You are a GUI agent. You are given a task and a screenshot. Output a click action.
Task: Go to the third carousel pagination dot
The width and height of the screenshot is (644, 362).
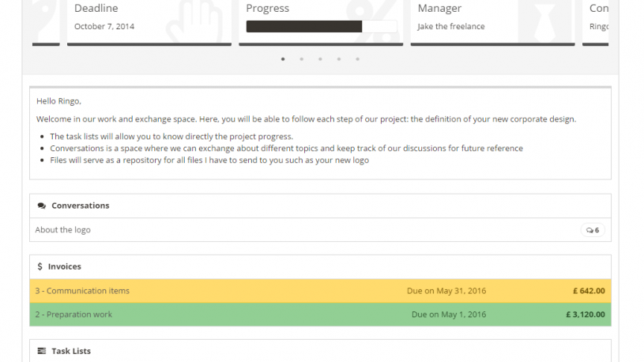(x=320, y=58)
